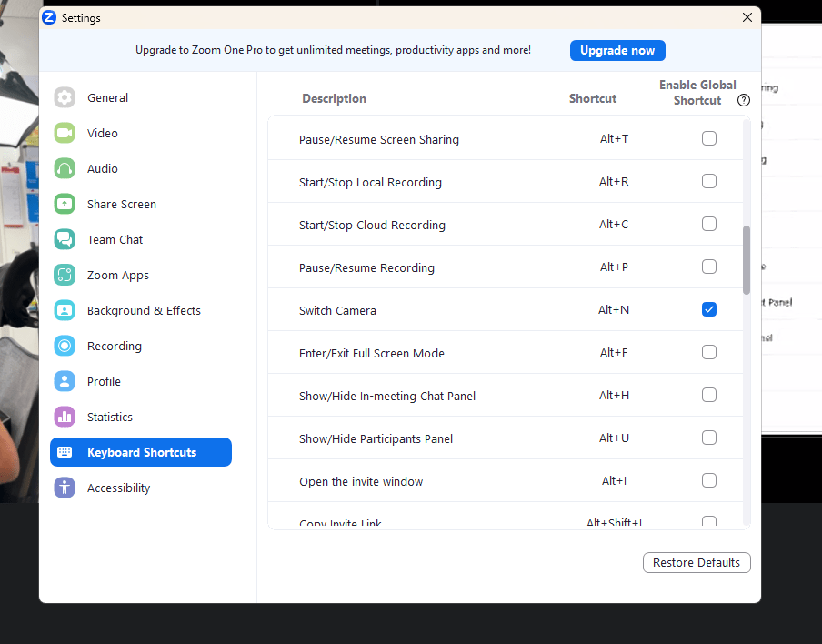The width and height of the screenshot is (822, 644).
Task: Click the Profile person icon
Action: [65, 381]
